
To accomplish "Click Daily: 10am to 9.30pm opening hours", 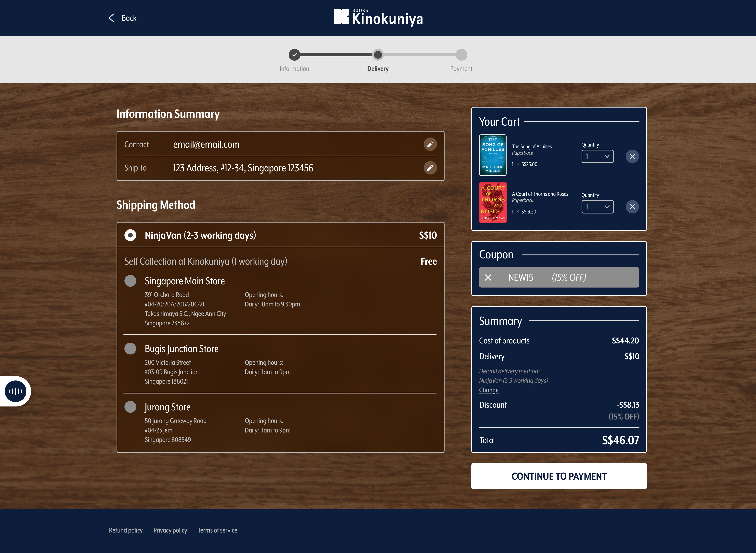I will coord(272,304).
